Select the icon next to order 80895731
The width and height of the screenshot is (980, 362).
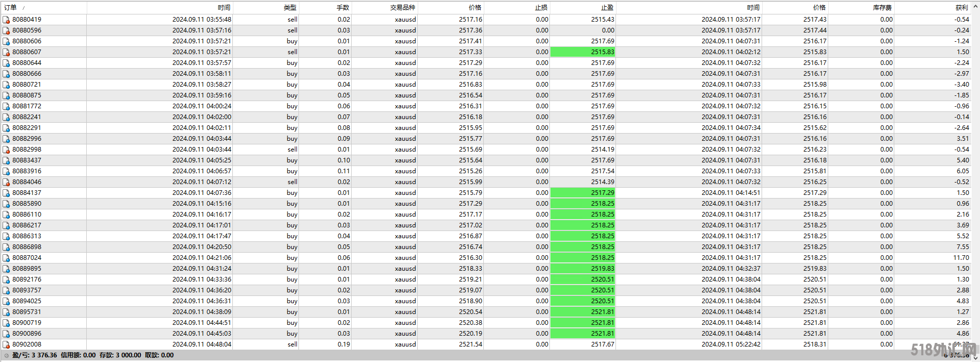(x=6, y=312)
